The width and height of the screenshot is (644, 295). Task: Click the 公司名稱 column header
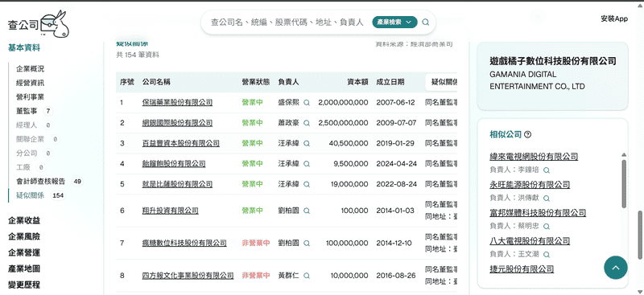tap(156, 82)
